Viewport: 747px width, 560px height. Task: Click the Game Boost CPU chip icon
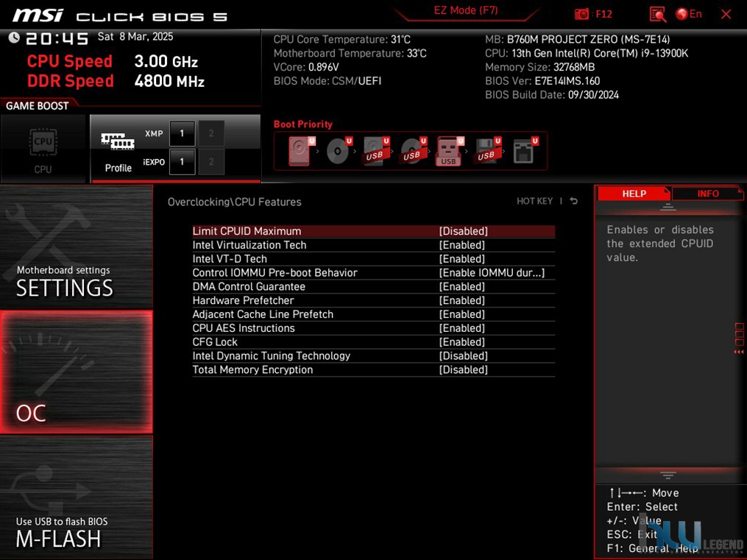point(43,142)
